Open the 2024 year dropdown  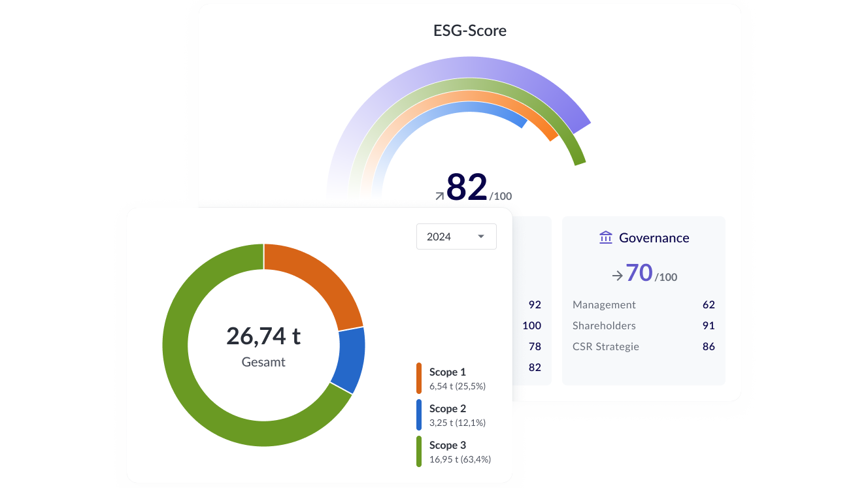tap(456, 236)
